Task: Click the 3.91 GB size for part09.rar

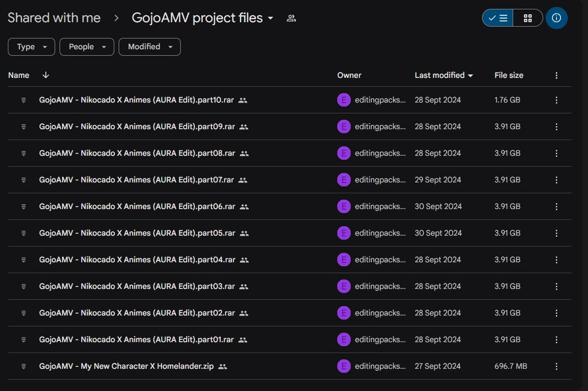Action: [507, 127]
